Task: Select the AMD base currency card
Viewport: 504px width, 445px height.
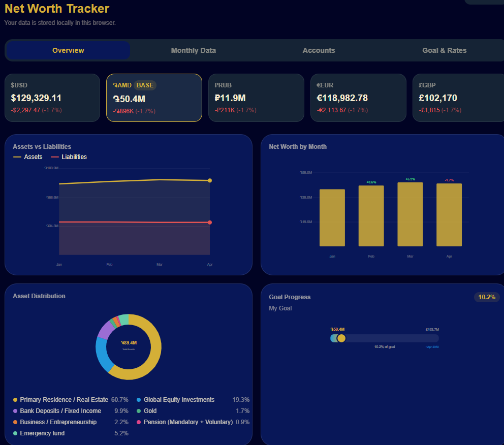Action: coord(154,98)
